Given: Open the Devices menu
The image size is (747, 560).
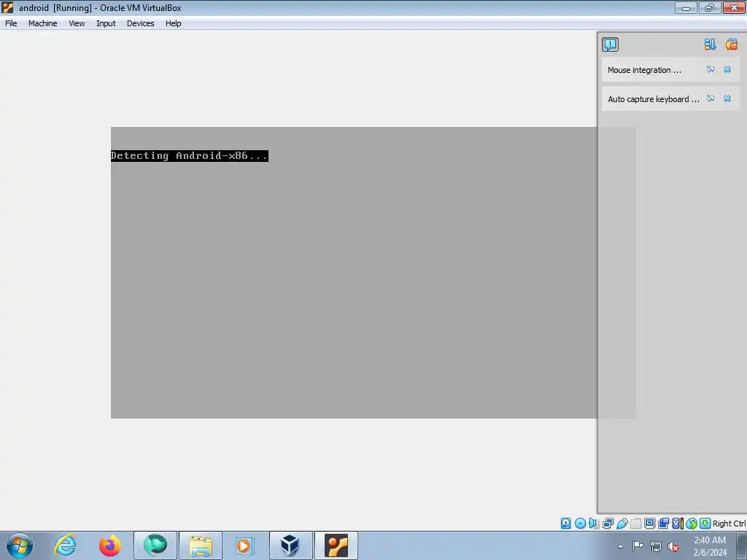Looking at the screenshot, I should click(140, 23).
